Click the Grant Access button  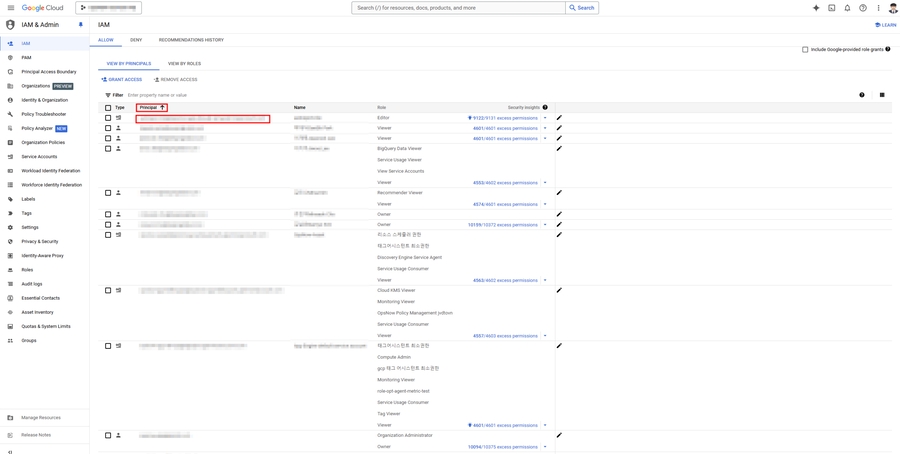coord(122,80)
